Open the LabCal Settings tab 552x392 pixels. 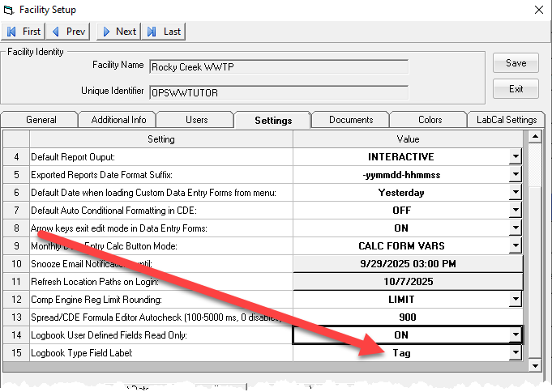tap(506, 120)
